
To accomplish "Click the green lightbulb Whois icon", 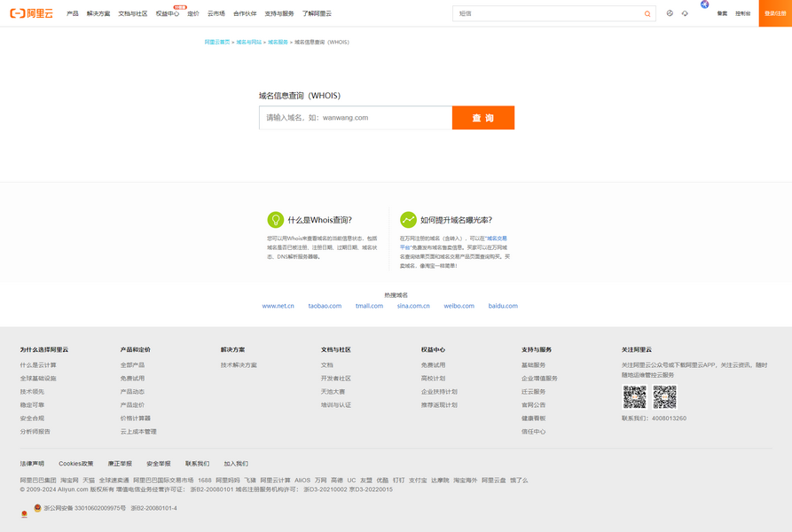I will click(276, 220).
